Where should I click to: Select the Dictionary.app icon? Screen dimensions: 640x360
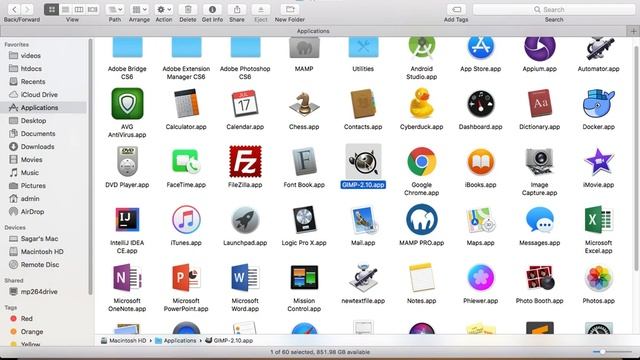click(540, 104)
